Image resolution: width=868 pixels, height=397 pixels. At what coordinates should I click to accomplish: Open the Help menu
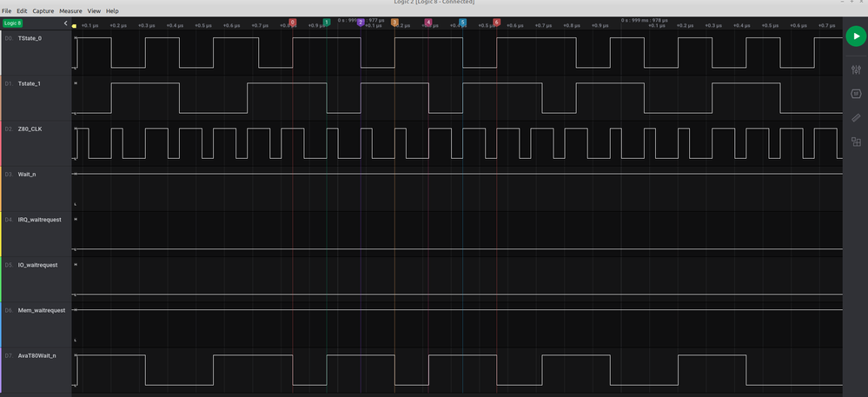pyautogui.click(x=112, y=11)
